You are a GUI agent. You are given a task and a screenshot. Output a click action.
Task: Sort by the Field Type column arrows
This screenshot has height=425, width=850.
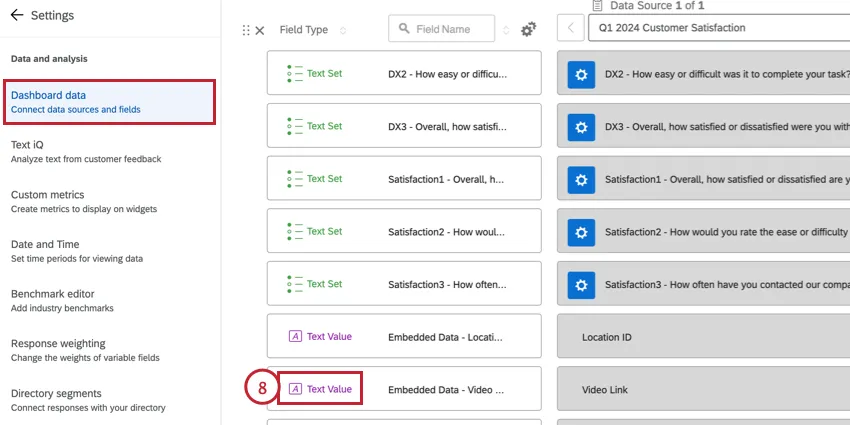(343, 30)
